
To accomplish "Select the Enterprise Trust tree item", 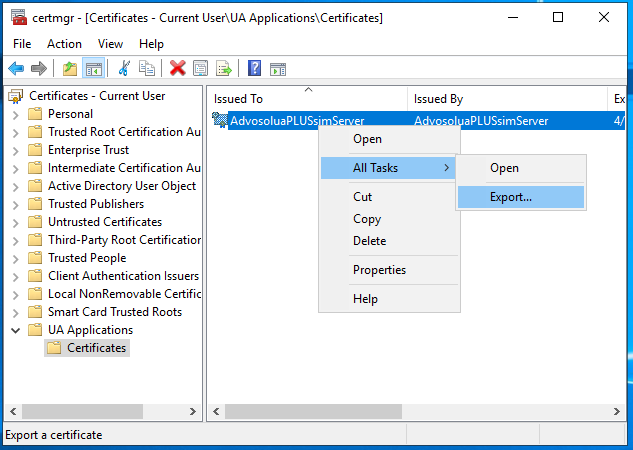I will [88, 150].
